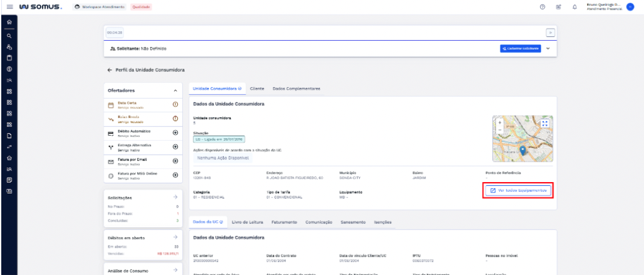Go back with Perfil da Unidade Consumidora arrow
The width and height of the screenshot is (644, 275).
coord(110,70)
